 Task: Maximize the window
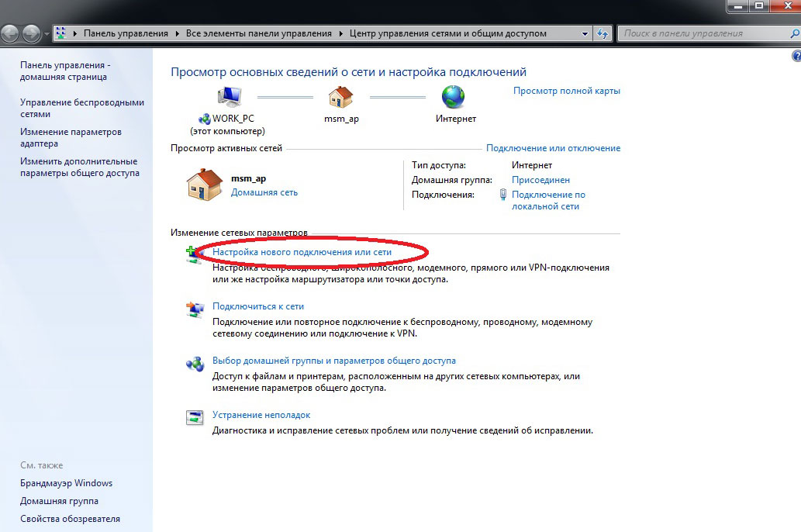tap(760, 5)
